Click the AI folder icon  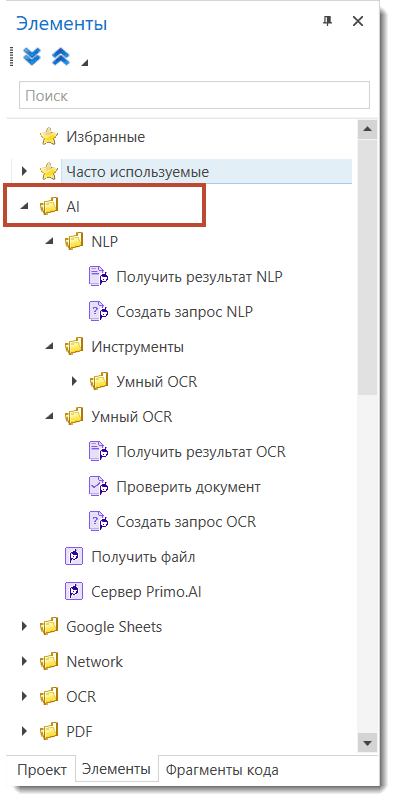pos(49,207)
